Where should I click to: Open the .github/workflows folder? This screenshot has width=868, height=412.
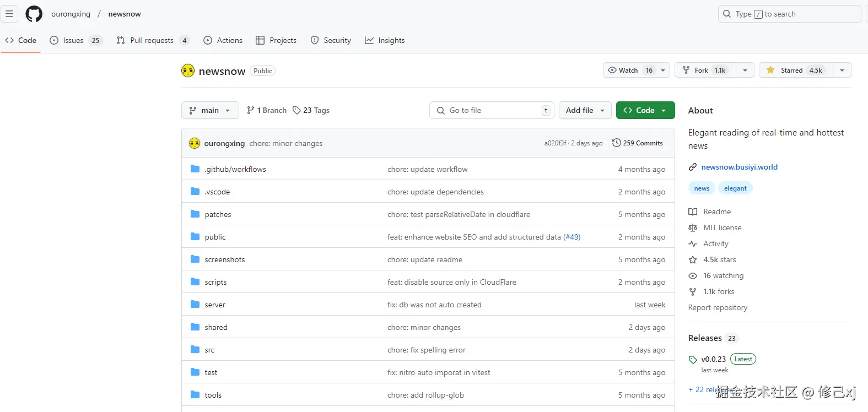pyautogui.click(x=235, y=169)
